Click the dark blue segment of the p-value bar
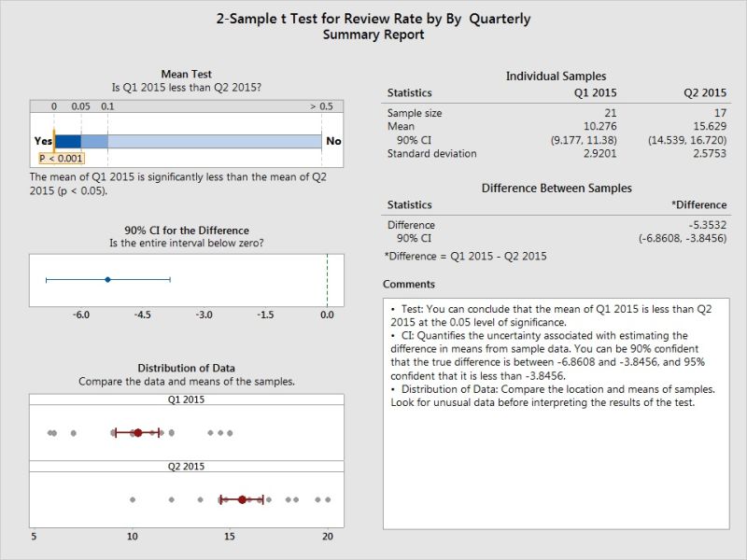 (x=67, y=141)
